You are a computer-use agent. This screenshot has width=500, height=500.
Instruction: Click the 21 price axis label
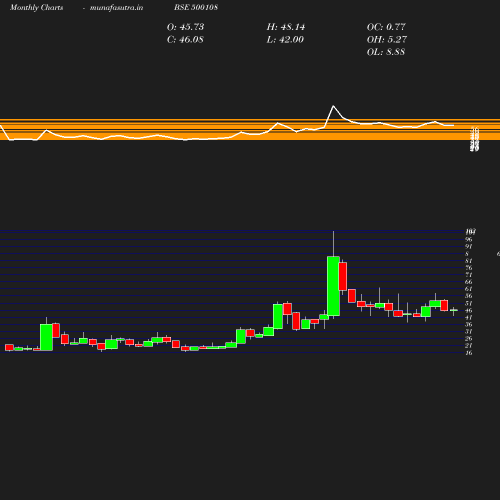[x=469, y=346]
